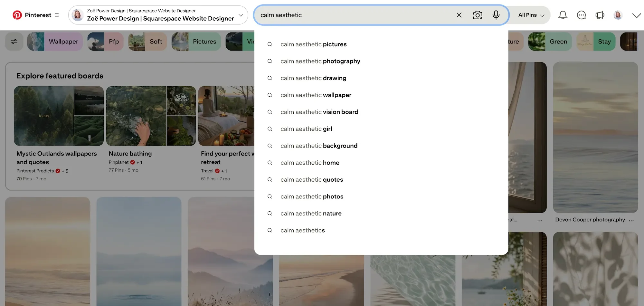
Task: Click the '70 Pins · 7 mo' text
Action: pyautogui.click(x=31, y=179)
